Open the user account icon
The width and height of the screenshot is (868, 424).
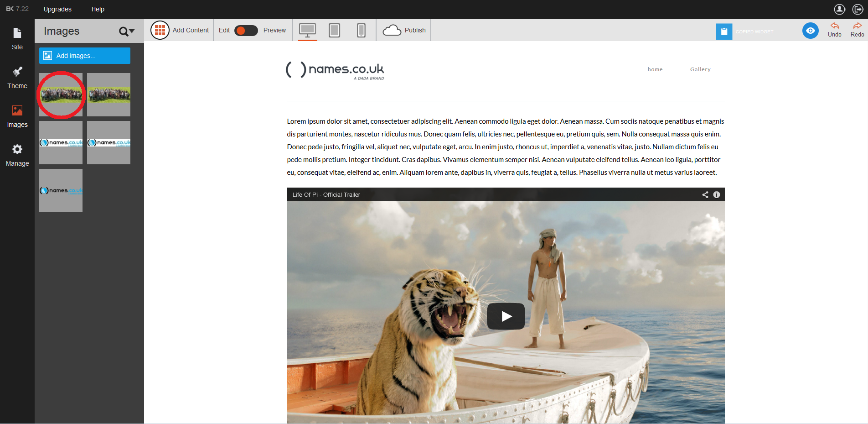click(x=840, y=9)
